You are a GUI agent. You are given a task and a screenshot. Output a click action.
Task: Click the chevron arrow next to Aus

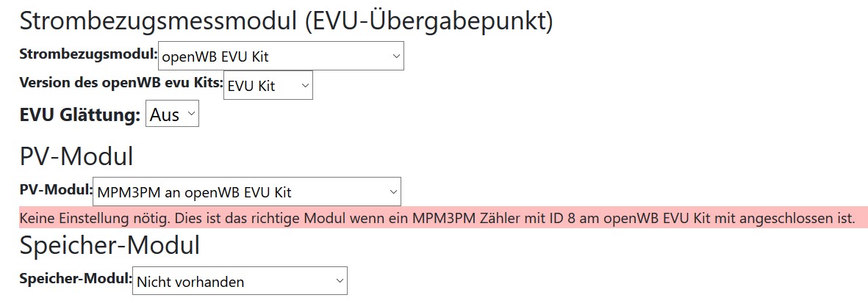tap(191, 114)
